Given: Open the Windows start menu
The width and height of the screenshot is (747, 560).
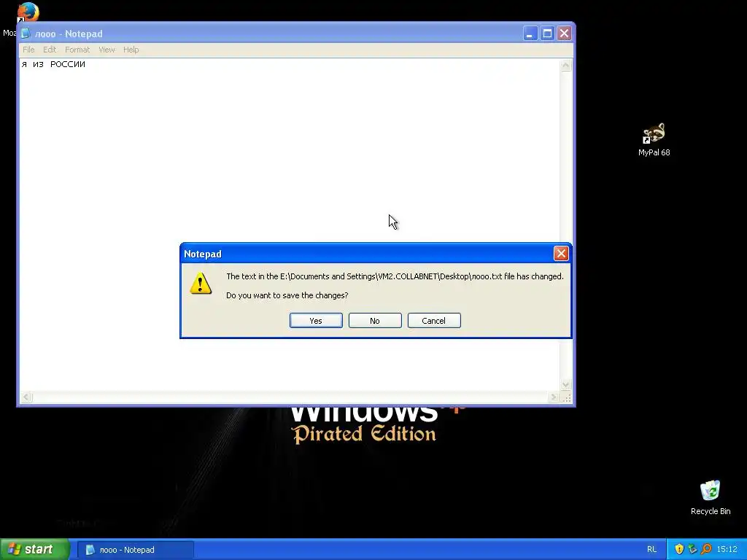Looking at the screenshot, I should pyautogui.click(x=35, y=549).
